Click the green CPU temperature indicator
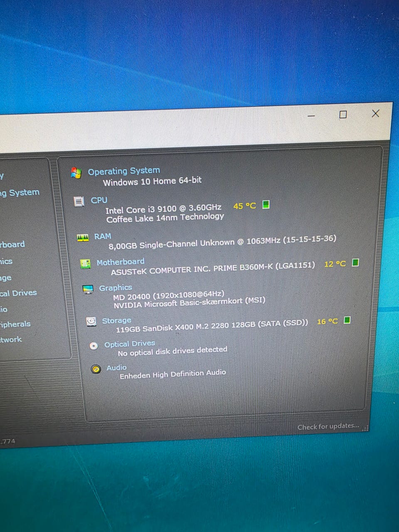This screenshot has width=399, height=532. pyautogui.click(x=266, y=204)
